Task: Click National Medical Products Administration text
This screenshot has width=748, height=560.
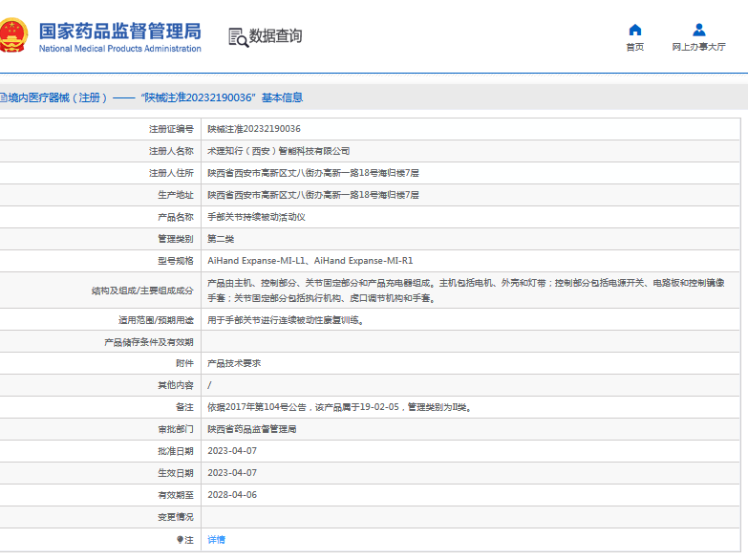Action: tap(119, 49)
